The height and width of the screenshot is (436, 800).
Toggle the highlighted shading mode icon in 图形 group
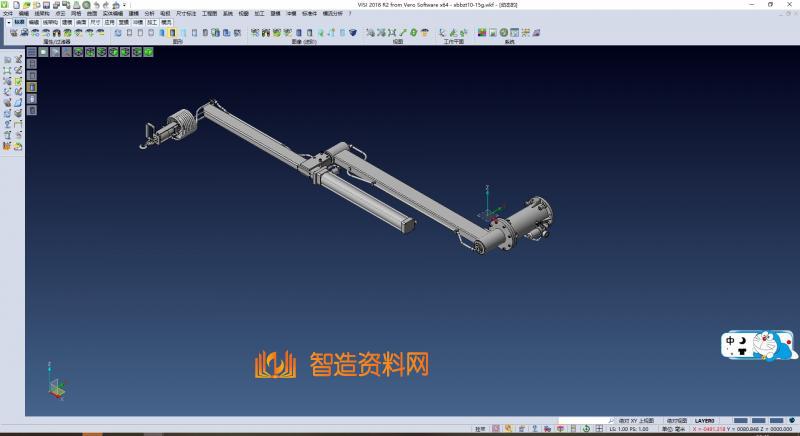coord(173,33)
